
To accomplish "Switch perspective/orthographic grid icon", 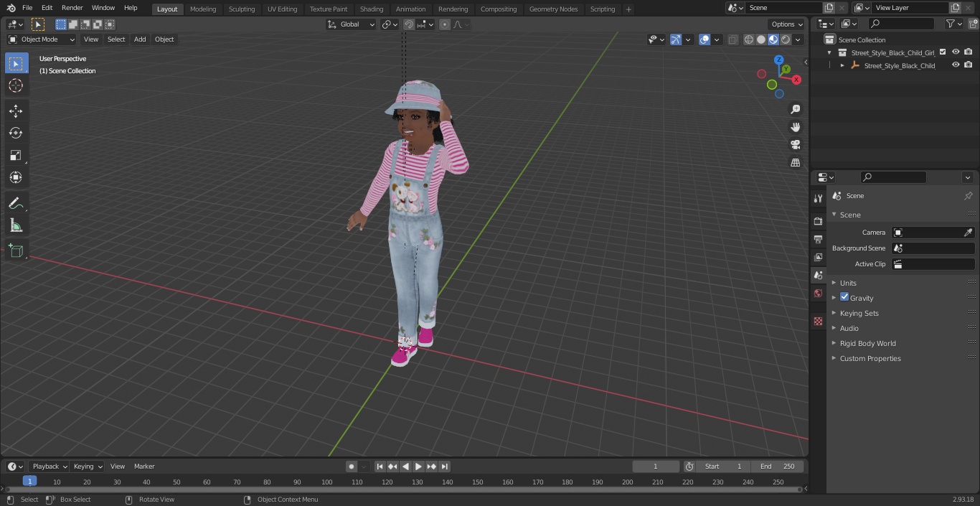I will click(795, 163).
